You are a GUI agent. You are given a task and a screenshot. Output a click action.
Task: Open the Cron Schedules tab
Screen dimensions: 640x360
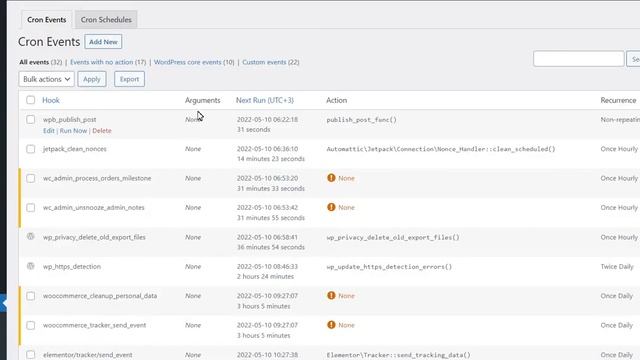tap(106, 20)
